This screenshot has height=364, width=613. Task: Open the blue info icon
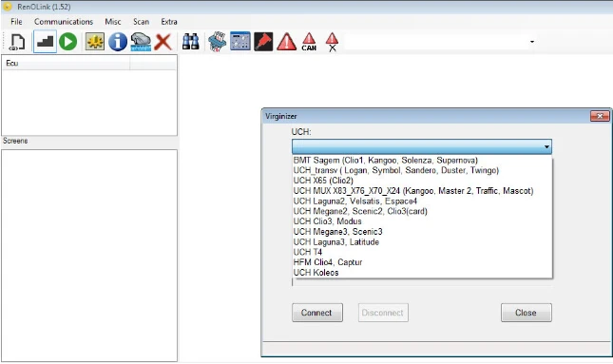118,42
